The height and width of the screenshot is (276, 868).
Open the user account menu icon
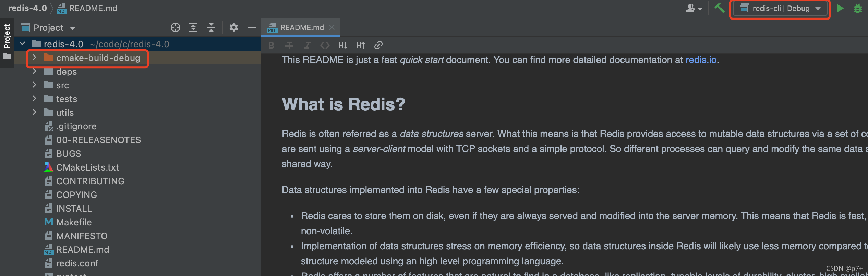(694, 8)
